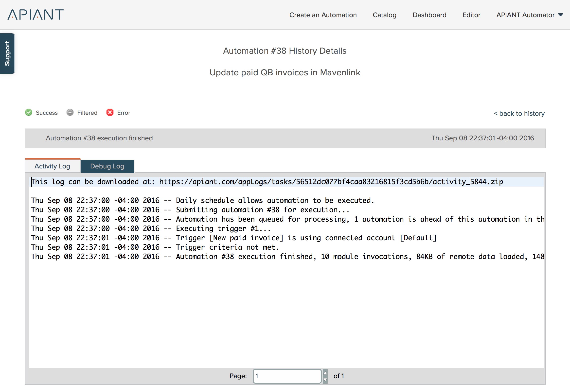Open the Catalog page
The image size is (570, 392).
384,15
